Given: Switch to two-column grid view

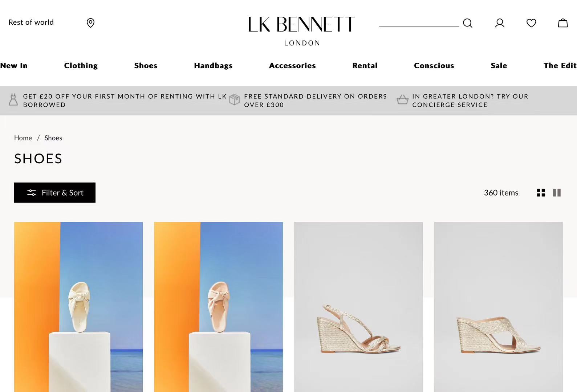Looking at the screenshot, I should pos(557,193).
